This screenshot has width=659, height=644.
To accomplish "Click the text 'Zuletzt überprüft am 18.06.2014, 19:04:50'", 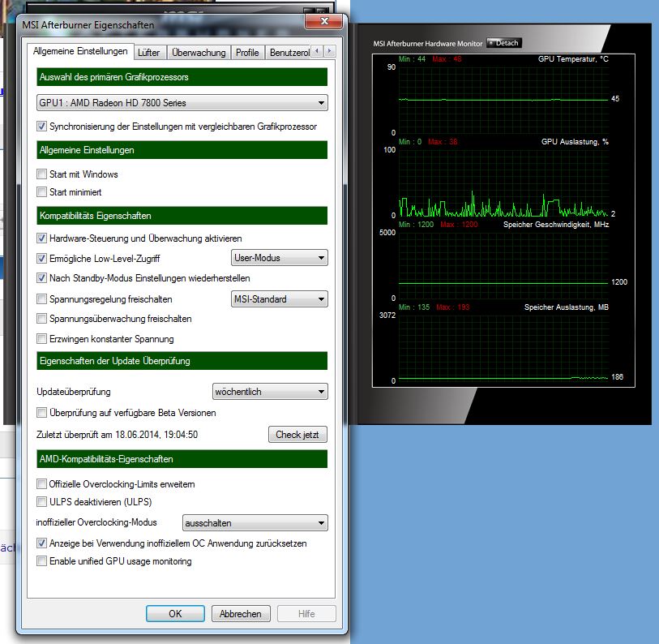I will pos(118,435).
